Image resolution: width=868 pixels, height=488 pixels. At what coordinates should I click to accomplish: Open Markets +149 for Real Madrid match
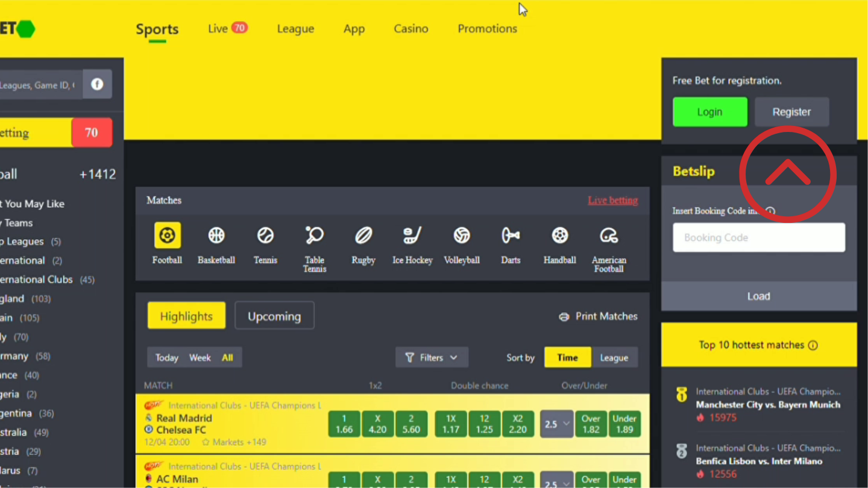pyautogui.click(x=234, y=442)
